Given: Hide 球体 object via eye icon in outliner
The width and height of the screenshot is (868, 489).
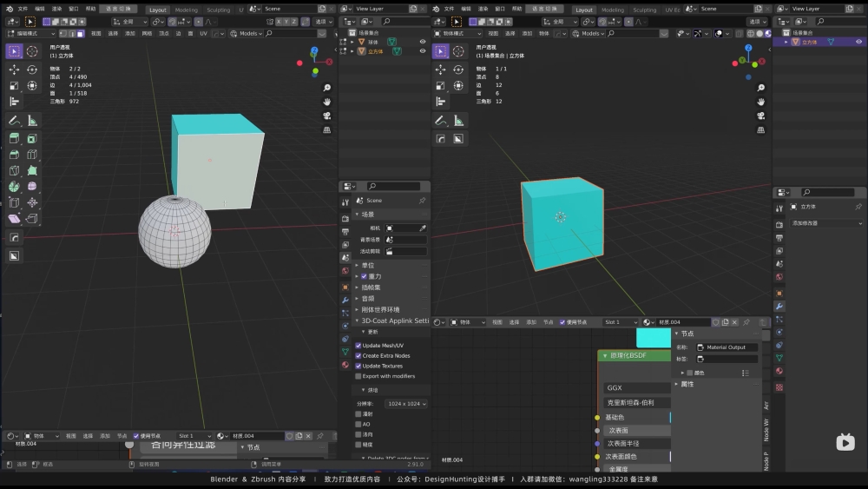Looking at the screenshot, I should pyautogui.click(x=423, y=42).
